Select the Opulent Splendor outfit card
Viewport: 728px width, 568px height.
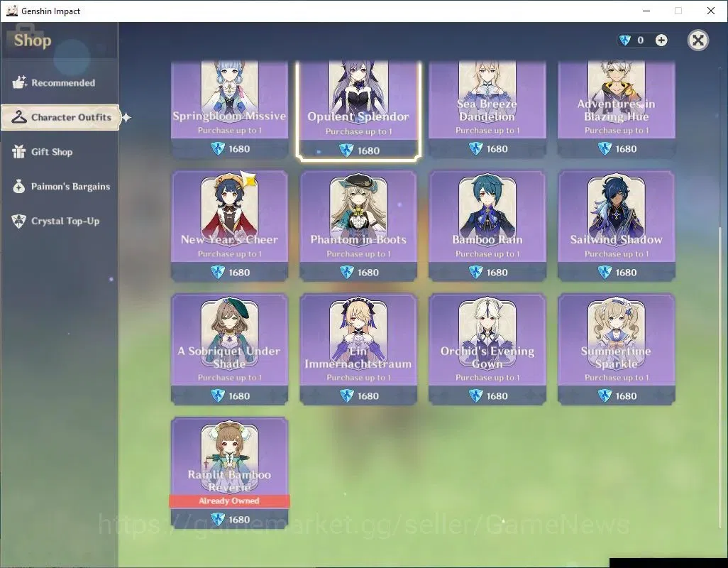358,111
